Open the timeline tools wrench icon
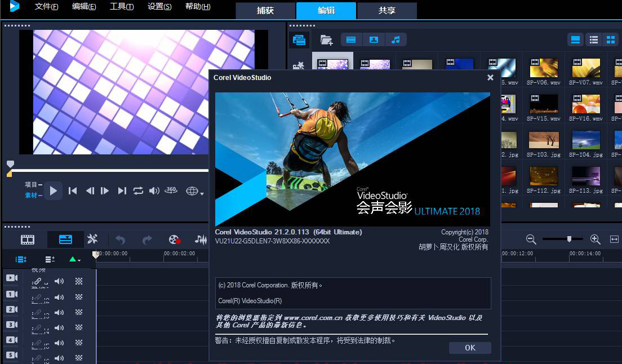This screenshot has width=622, height=364. pyautogui.click(x=92, y=239)
